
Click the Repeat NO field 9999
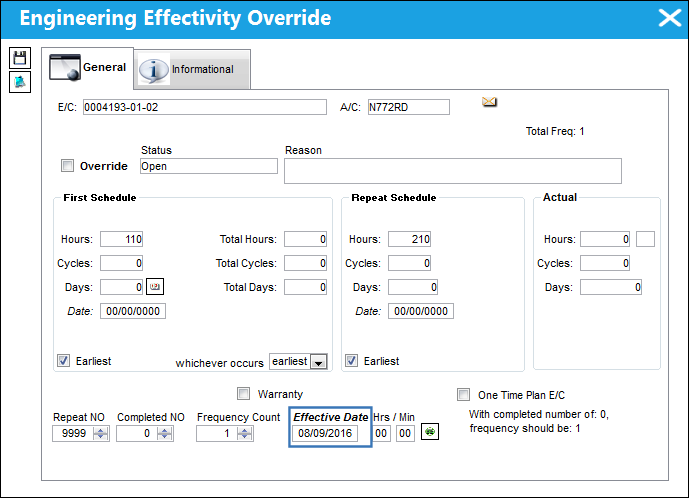point(73,434)
